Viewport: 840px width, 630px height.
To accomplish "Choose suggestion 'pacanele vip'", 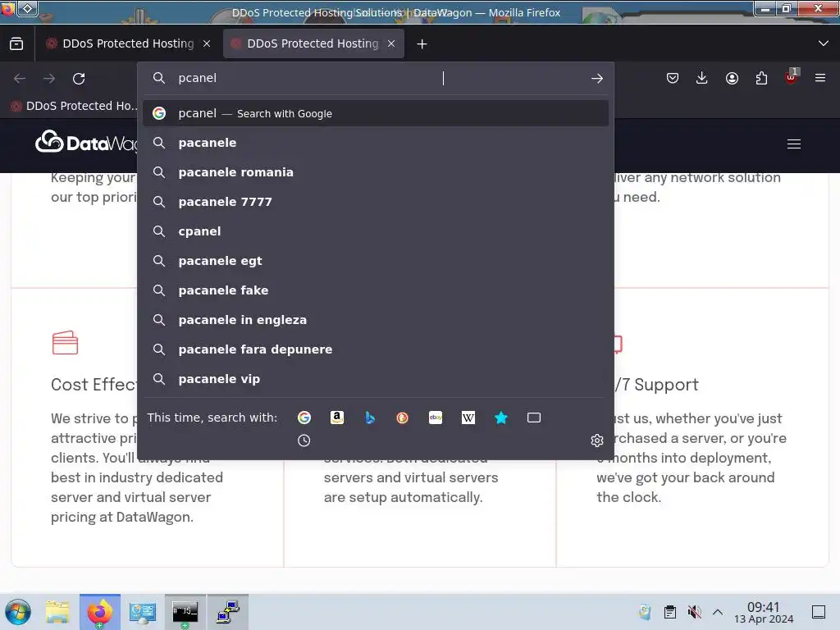I will (x=376, y=379).
